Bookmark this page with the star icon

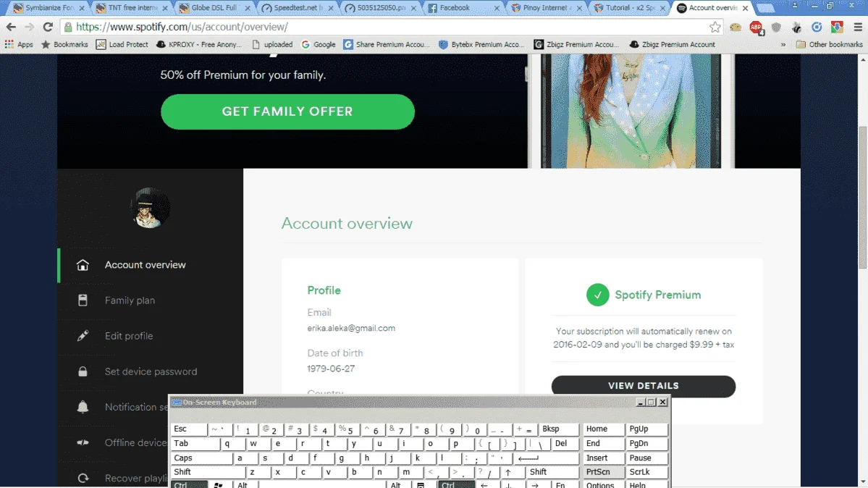715,27
